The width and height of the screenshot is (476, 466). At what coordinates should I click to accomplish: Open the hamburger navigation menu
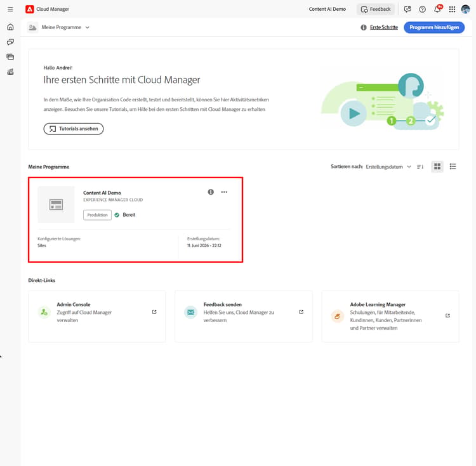click(x=10, y=9)
